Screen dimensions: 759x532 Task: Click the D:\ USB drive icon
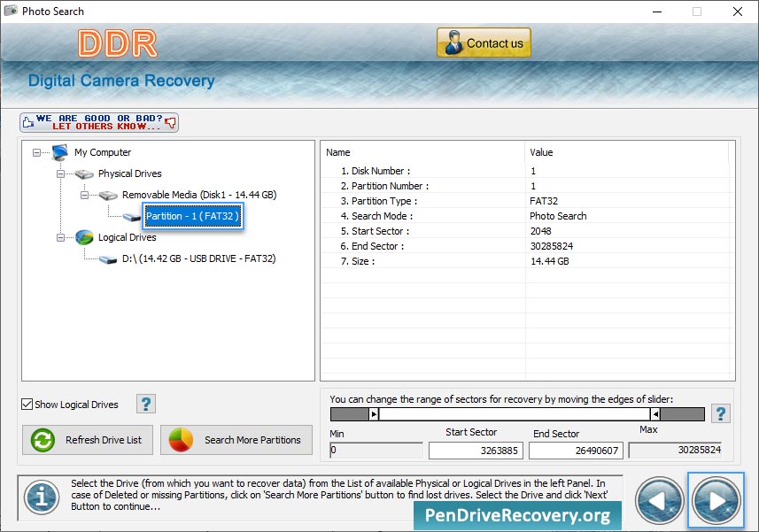[x=108, y=259]
